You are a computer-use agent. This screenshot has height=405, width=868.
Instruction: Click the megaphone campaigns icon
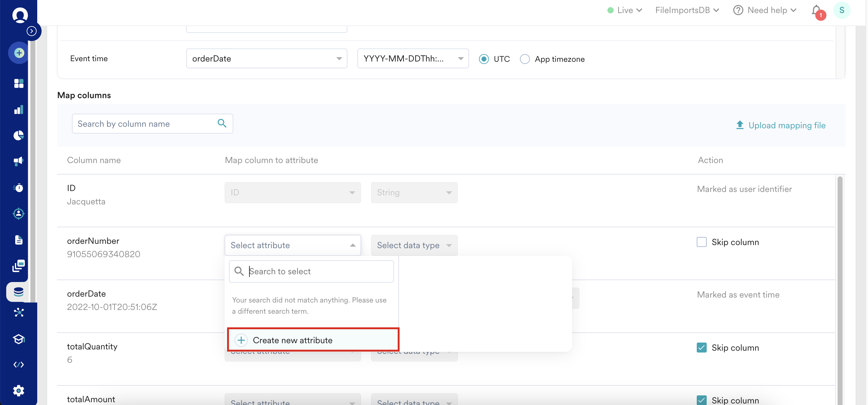(x=19, y=161)
